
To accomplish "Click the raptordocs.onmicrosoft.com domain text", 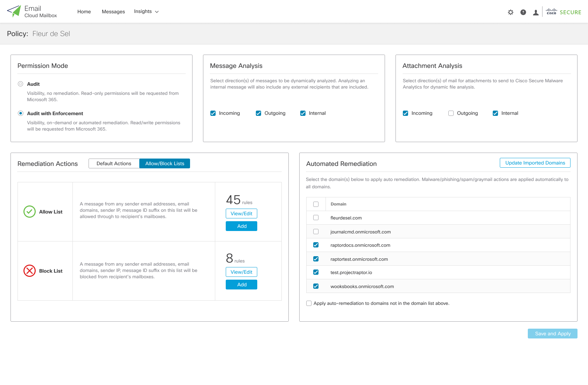I will [x=360, y=245].
